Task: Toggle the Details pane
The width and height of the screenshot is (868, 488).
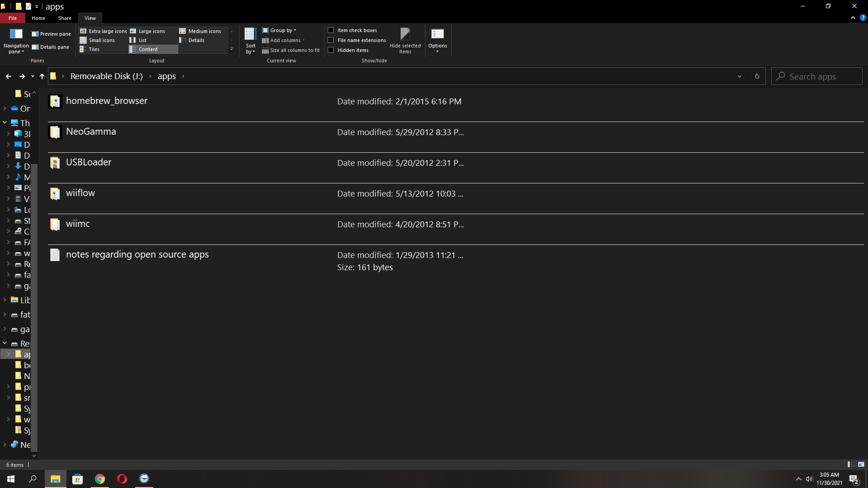Action: [x=50, y=47]
